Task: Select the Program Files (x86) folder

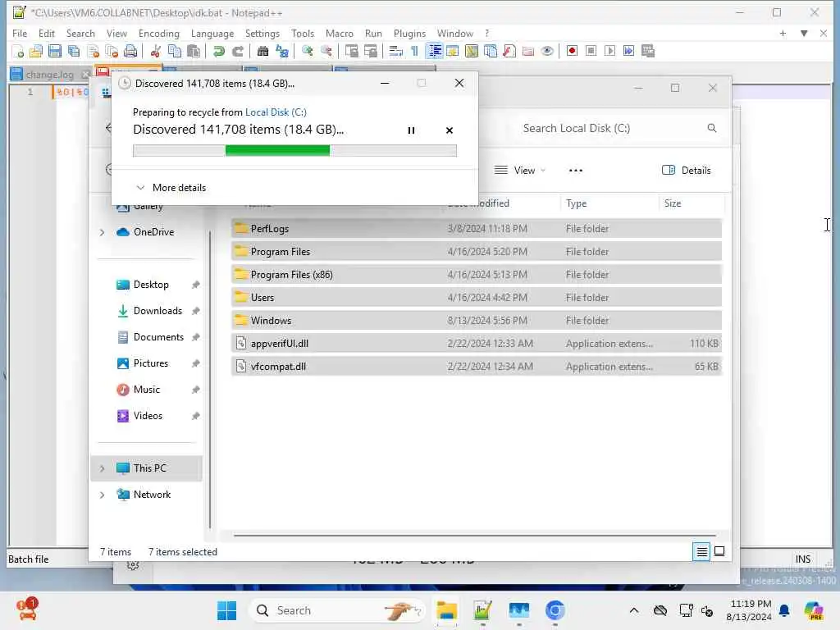Action: tap(477, 275)
